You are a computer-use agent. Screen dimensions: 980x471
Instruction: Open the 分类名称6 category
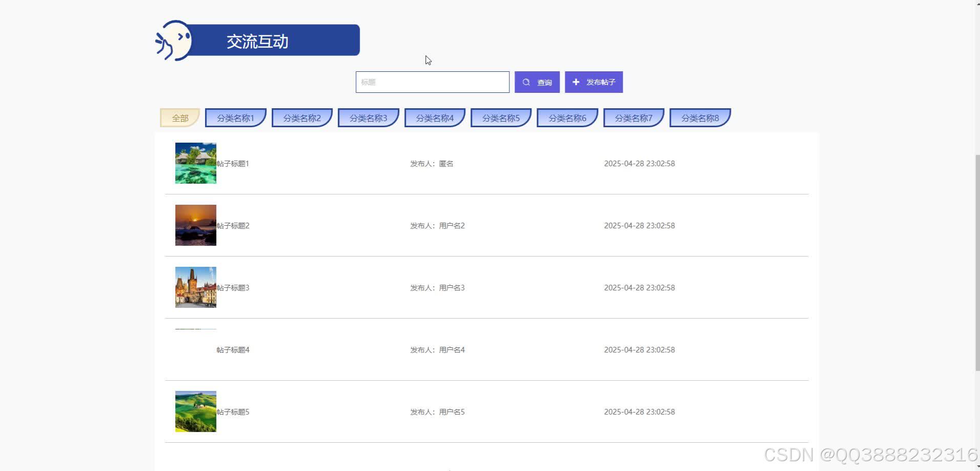pos(567,118)
